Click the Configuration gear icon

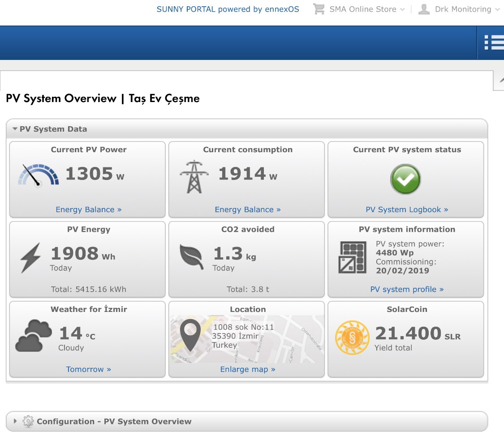[28, 421]
